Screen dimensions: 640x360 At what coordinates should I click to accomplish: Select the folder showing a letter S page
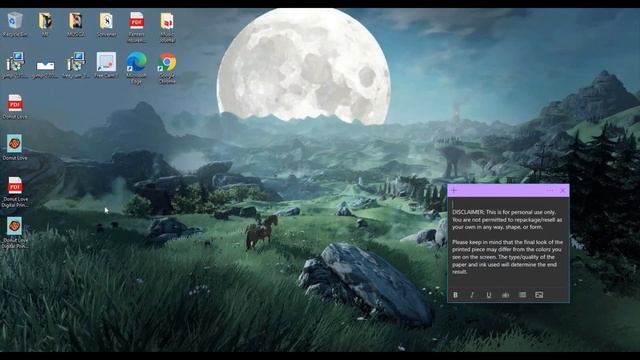point(107,24)
